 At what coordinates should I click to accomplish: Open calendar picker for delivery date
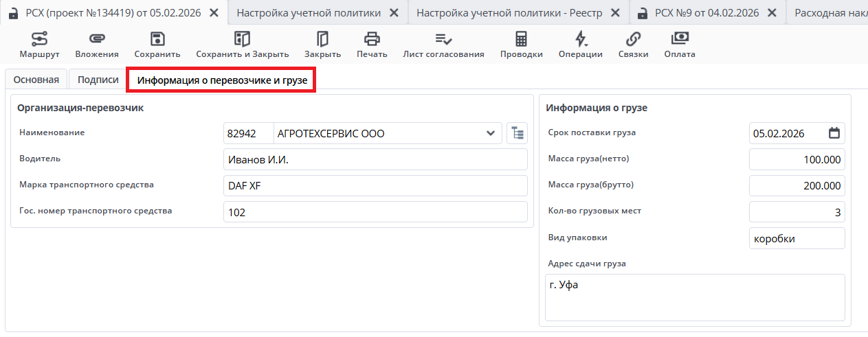[834, 133]
